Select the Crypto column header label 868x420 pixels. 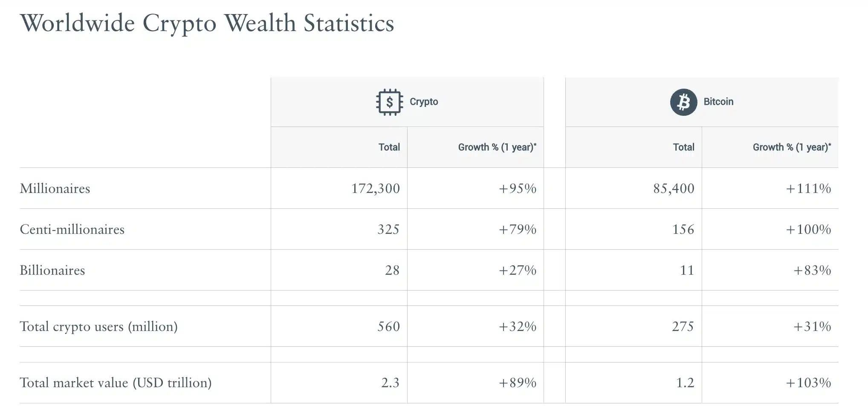coord(423,102)
